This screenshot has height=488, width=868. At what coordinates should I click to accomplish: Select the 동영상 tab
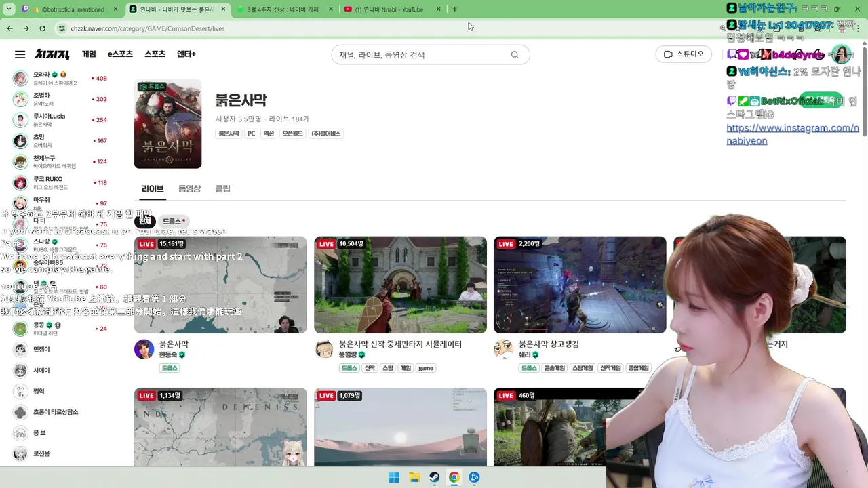pyautogui.click(x=189, y=189)
